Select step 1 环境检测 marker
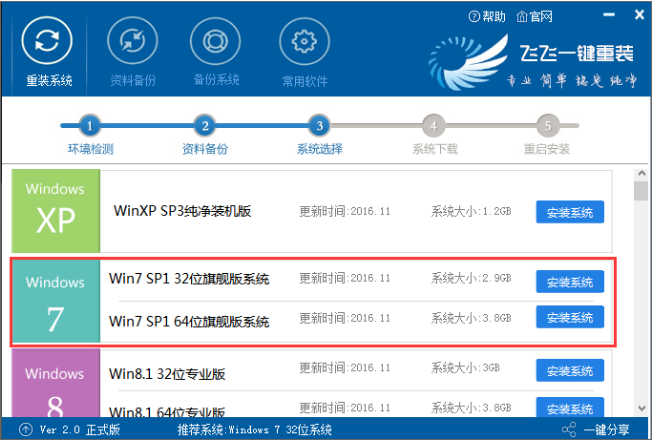The height and width of the screenshot is (444, 654). point(89,125)
